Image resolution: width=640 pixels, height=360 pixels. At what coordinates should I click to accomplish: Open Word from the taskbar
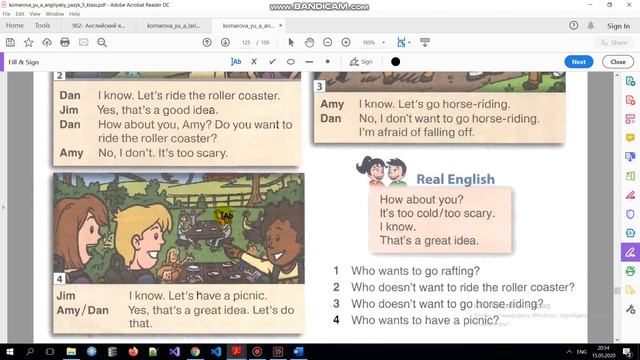point(298,352)
